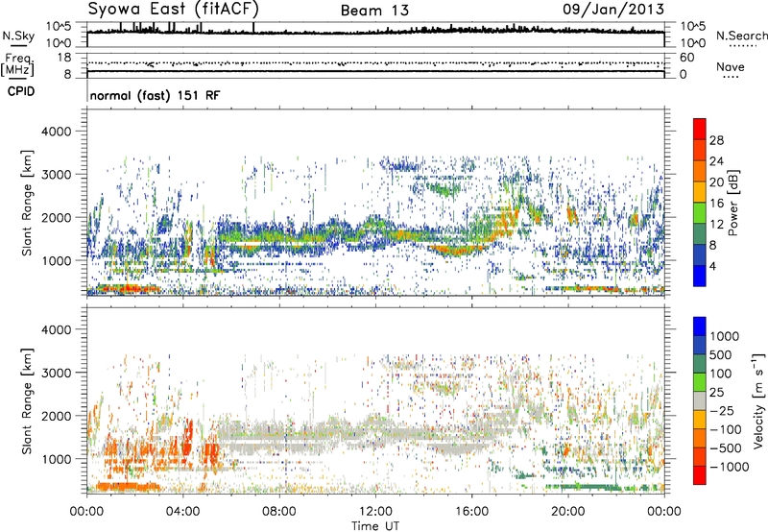
Task: Click the "2000" tick on the velocity panel axis
Action: [x=56, y=416]
